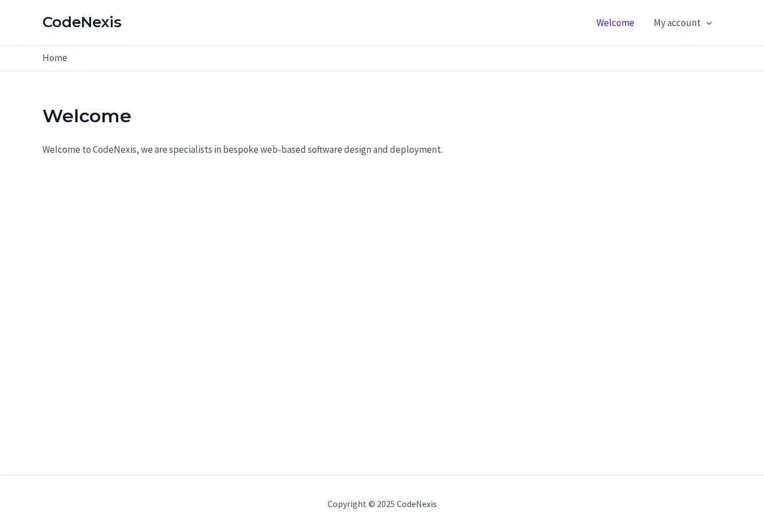
Task: Click the word "account" in the header menu
Action: (684, 23)
